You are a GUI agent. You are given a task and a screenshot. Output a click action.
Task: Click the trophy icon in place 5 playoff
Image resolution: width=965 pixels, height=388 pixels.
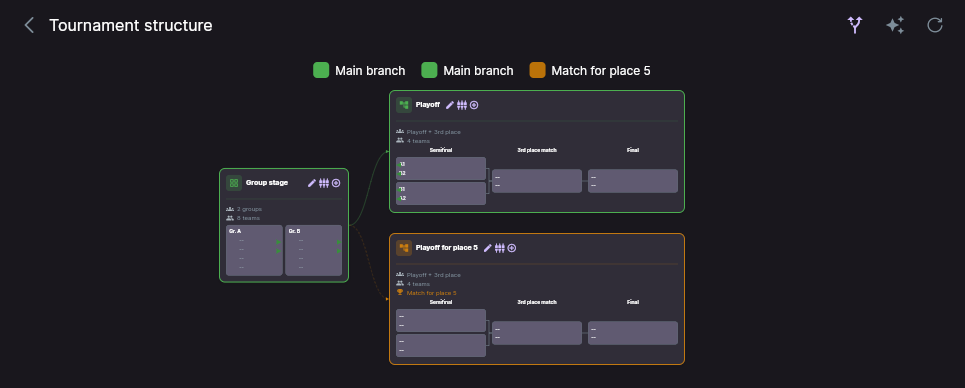(400, 293)
